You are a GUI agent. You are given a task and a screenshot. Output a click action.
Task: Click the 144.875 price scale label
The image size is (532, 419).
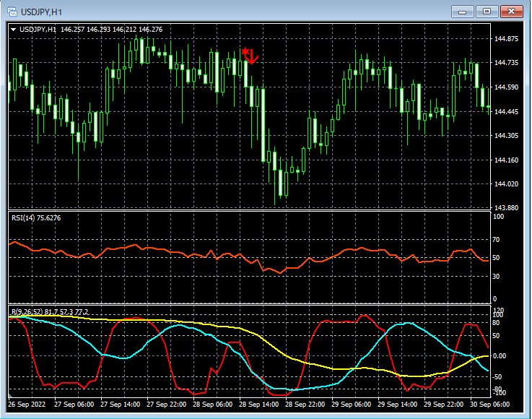[x=506, y=39]
